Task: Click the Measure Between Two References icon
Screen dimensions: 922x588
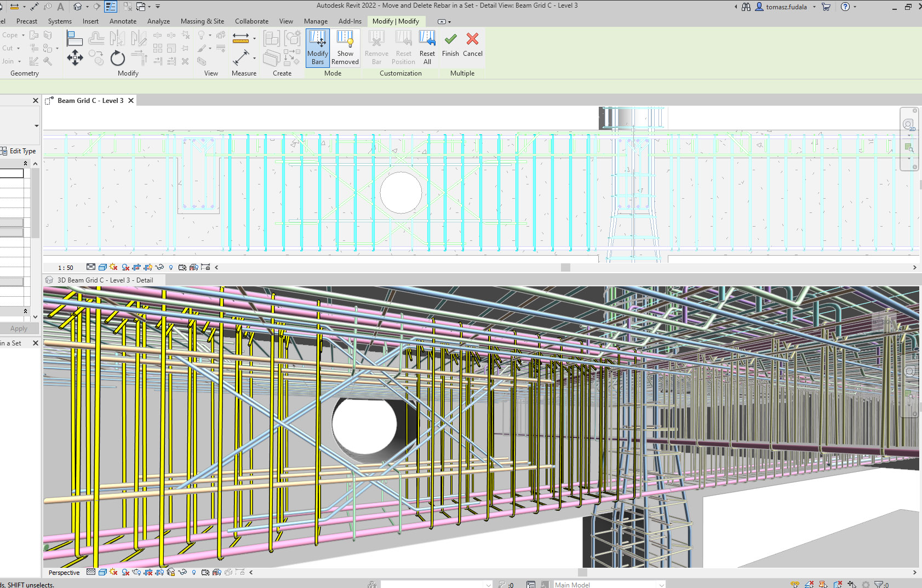Action: click(240, 38)
